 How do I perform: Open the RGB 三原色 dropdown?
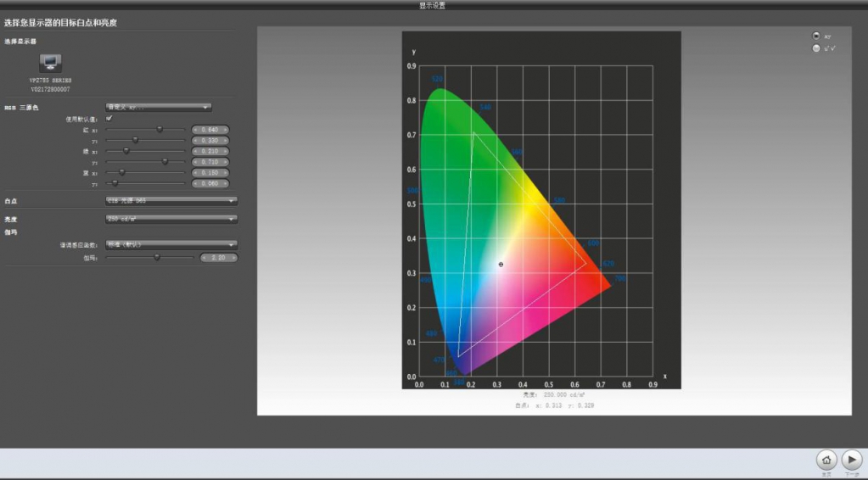(x=159, y=108)
